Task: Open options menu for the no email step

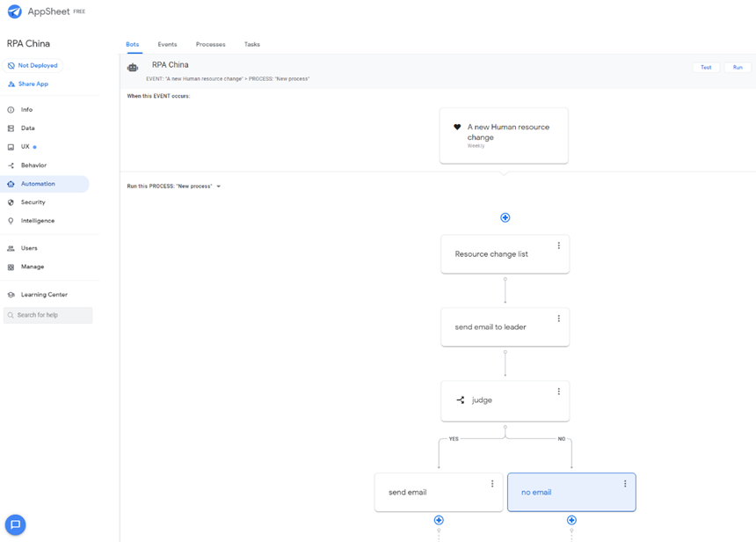Action: tap(625, 484)
